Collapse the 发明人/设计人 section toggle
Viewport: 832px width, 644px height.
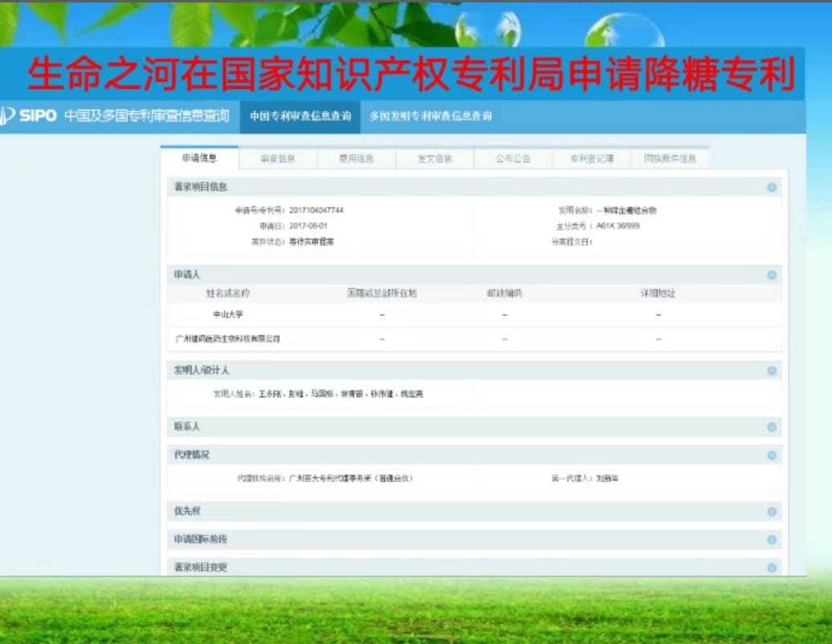click(x=772, y=371)
